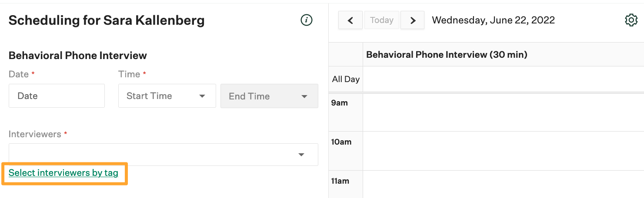Select the 11am calendar time slot
The image size is (644, 198).
click(504, 184)
